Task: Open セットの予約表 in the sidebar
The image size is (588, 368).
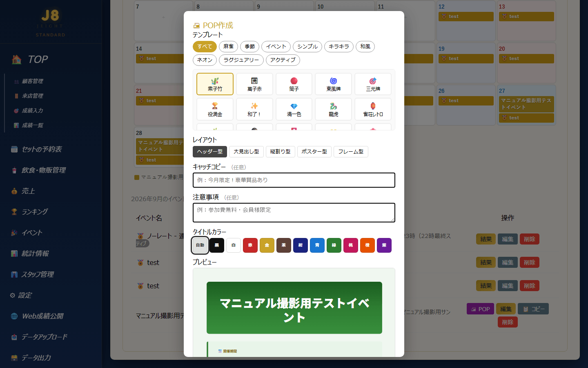Action: (x=36, y=149)
